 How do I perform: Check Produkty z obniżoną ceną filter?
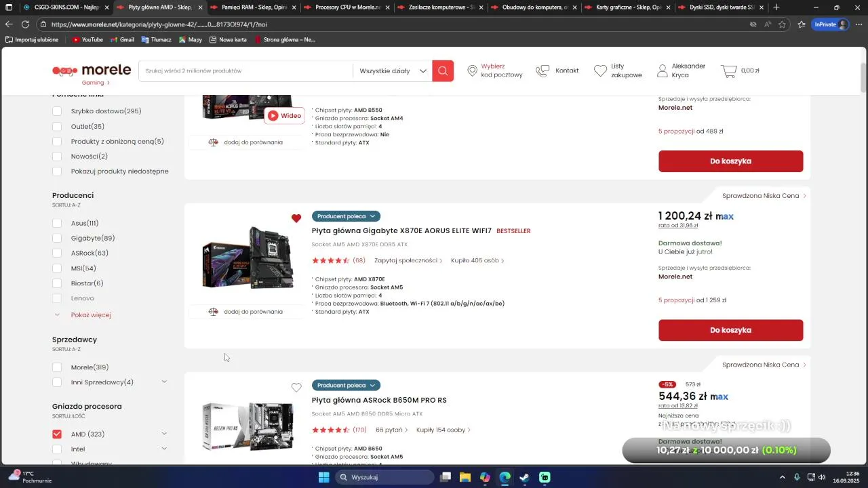[57, 142]
